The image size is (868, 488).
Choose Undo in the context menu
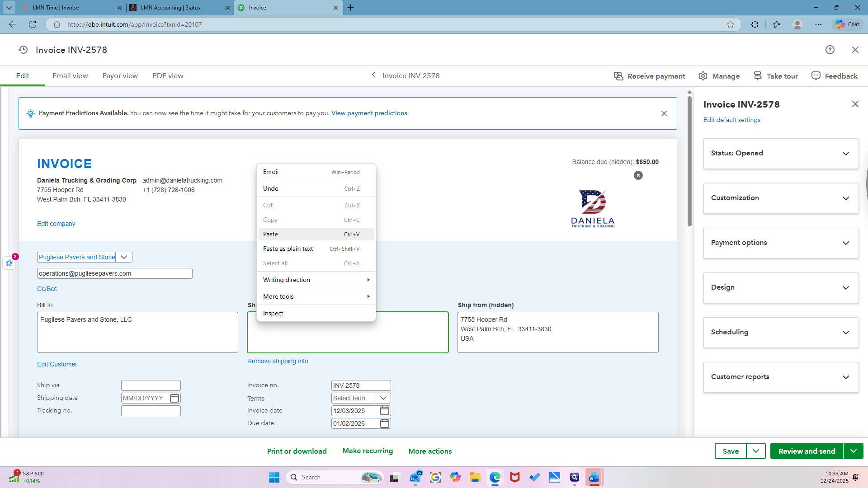[x=316, y=188]
